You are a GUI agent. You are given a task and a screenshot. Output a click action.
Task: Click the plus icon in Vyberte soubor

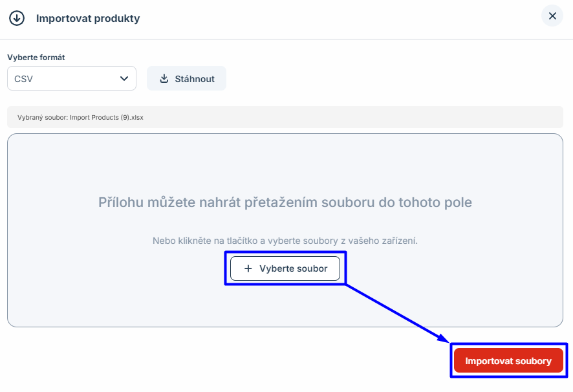tap(247, 268)
